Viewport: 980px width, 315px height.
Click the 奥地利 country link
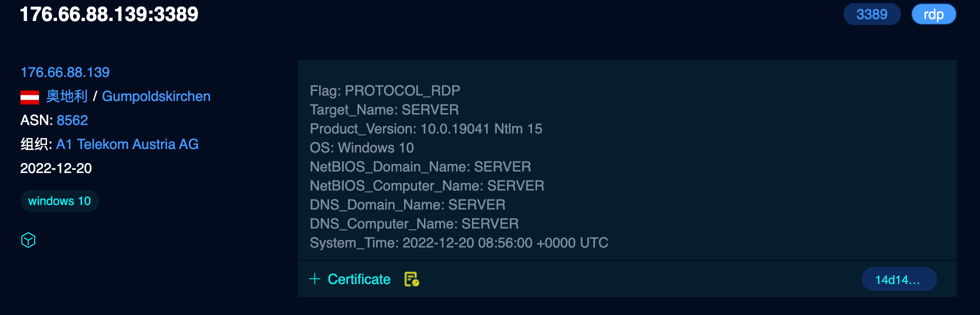67,96
